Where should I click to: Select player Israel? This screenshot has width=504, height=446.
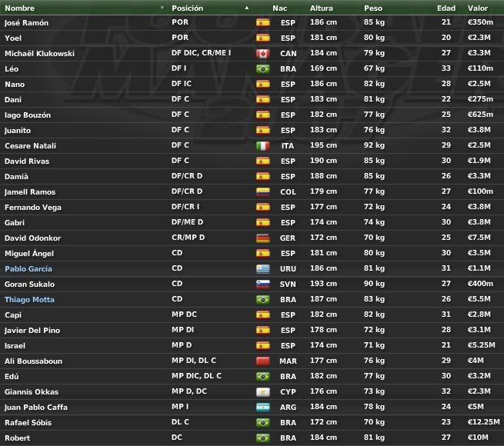click(x=15, y=346)
